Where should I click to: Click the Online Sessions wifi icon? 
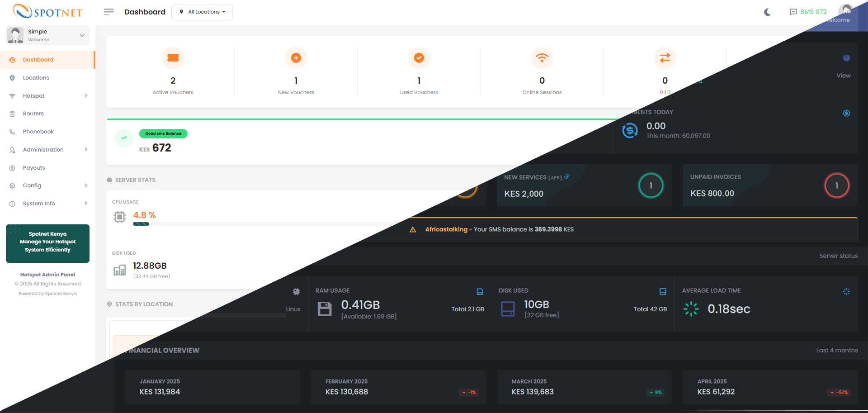pyautogui.click(x=542, y=58)
